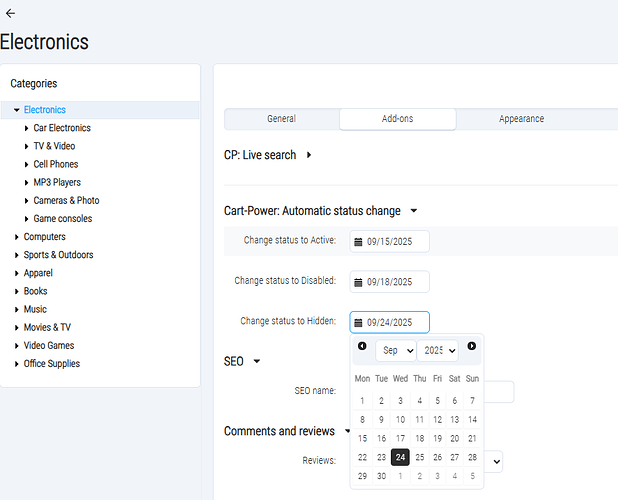Switch to the General tab
This screenshot has width=618, height=500.
click(281, 119)
